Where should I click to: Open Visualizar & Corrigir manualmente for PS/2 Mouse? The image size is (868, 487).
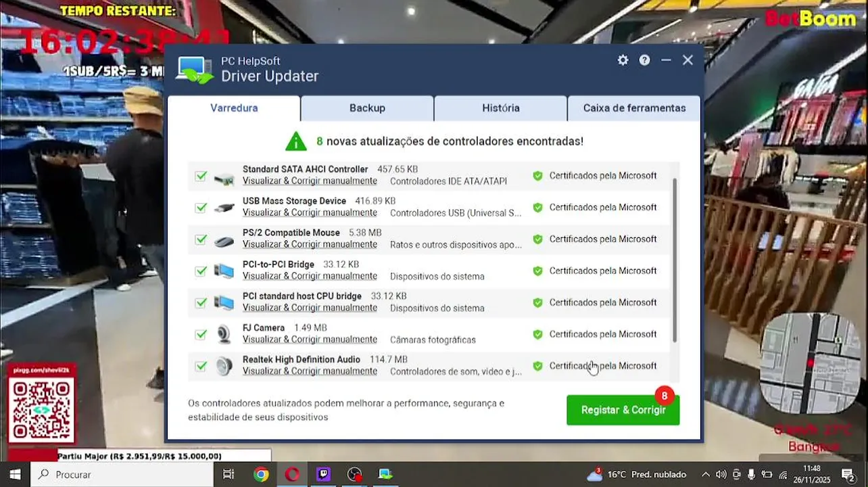(x=310, y=245)
